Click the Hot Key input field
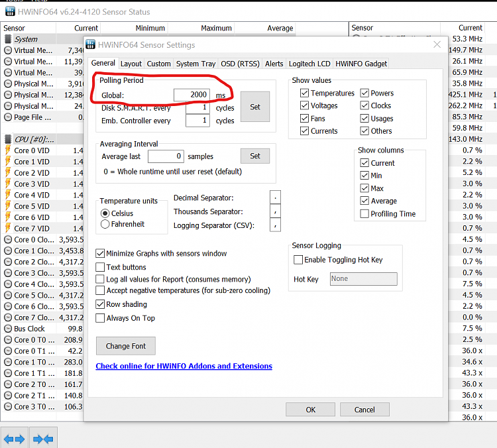Image resolution: width=497 pixels, height=448 pixels. (x=364, y=279)
